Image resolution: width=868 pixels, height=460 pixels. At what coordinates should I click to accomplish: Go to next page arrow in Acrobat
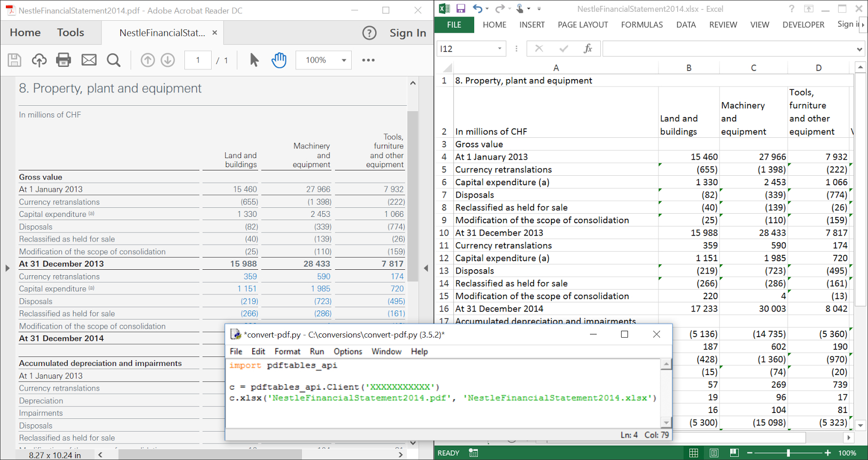pos(168,60)
